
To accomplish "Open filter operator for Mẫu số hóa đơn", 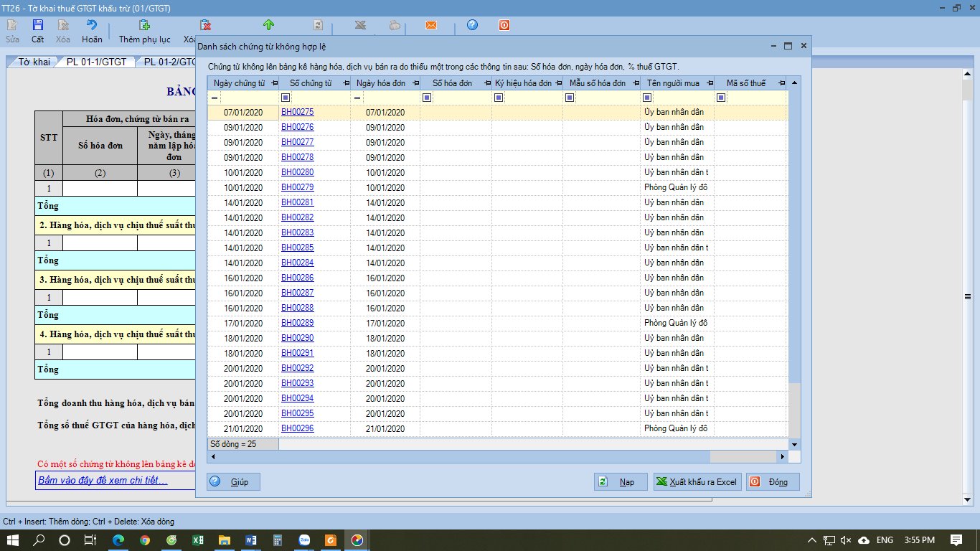I will click(569, 98).
